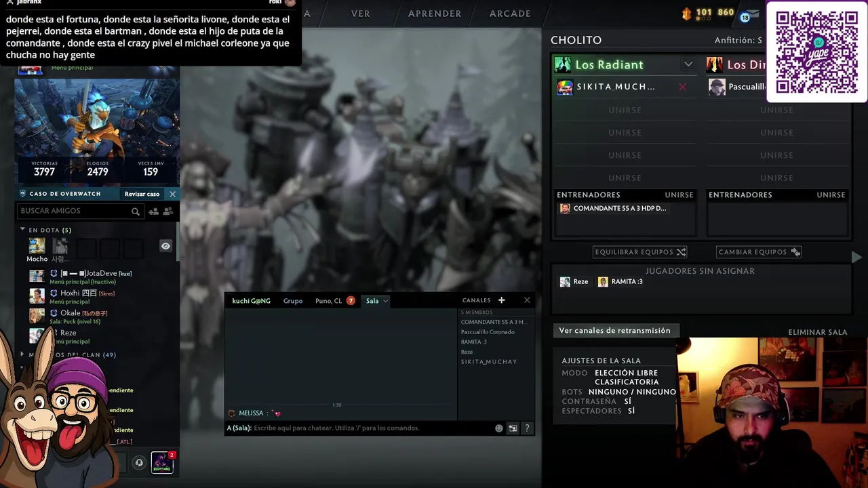Click the pop-out chat window icon
The image size is (868, 488).
pos(513,428)
